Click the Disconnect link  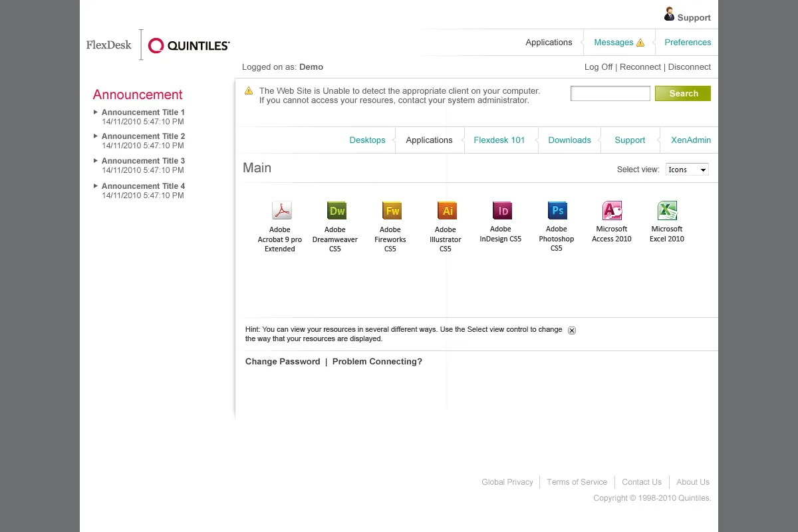(x=690, y=67)
